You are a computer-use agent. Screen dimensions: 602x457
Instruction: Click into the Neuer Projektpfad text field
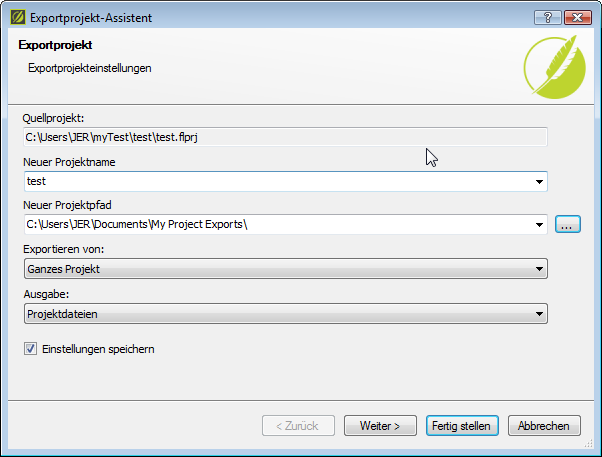(278, 224)
